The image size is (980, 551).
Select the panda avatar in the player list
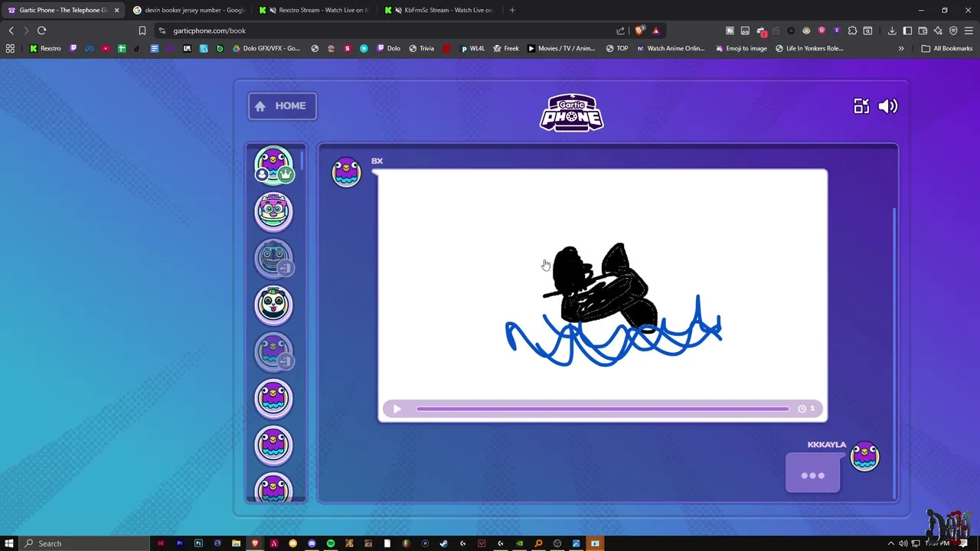tap(273, 305)
